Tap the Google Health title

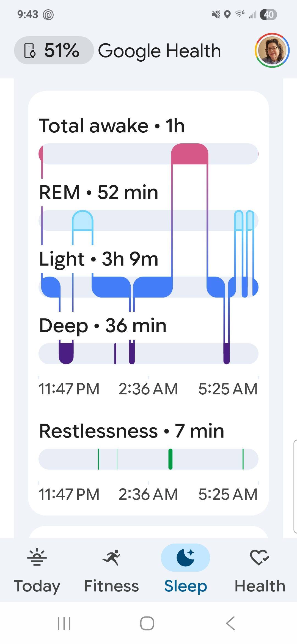point(159,51)
